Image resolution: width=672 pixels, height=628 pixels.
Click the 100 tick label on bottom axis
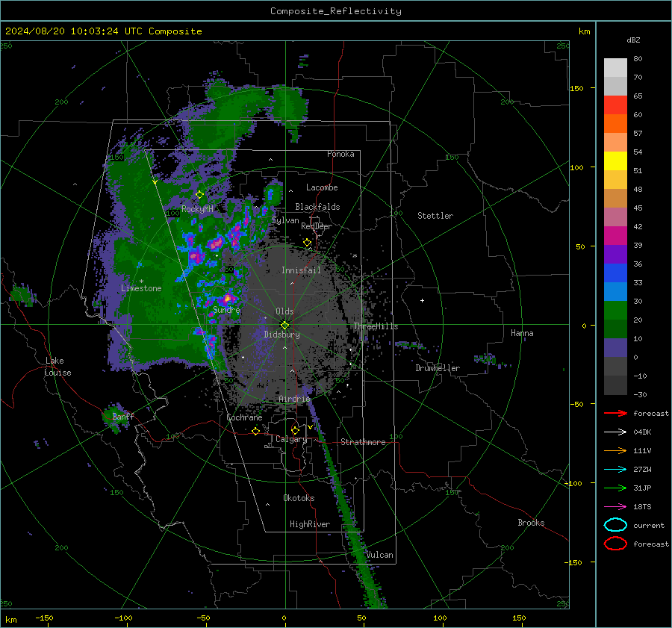[x=440, y=618]
